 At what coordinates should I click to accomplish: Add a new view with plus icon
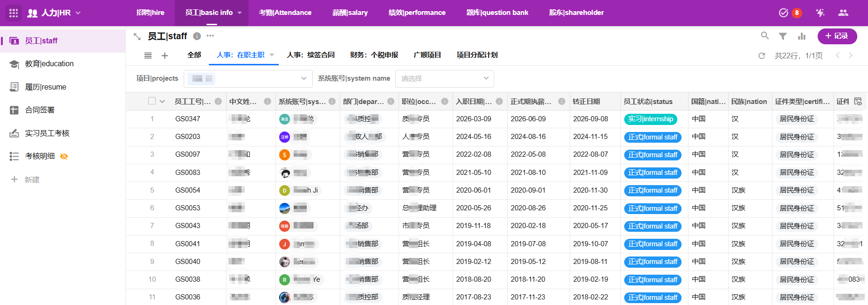point(165,55)
